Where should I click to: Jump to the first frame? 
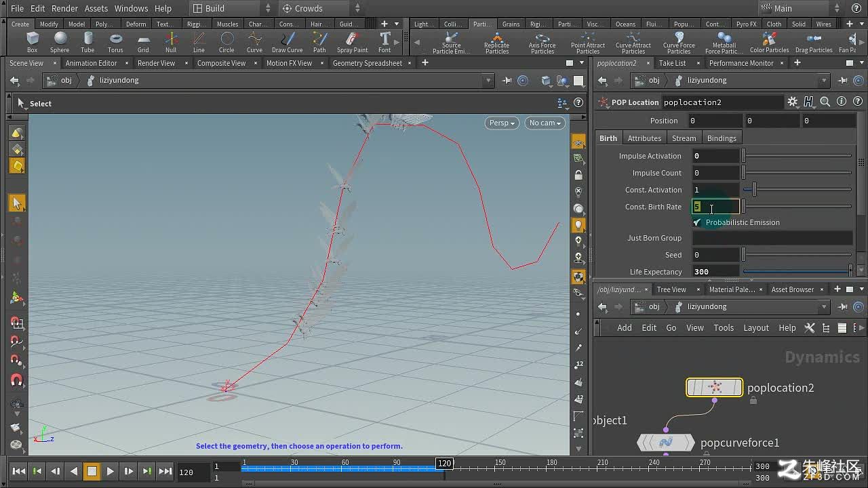pos(19,471)
